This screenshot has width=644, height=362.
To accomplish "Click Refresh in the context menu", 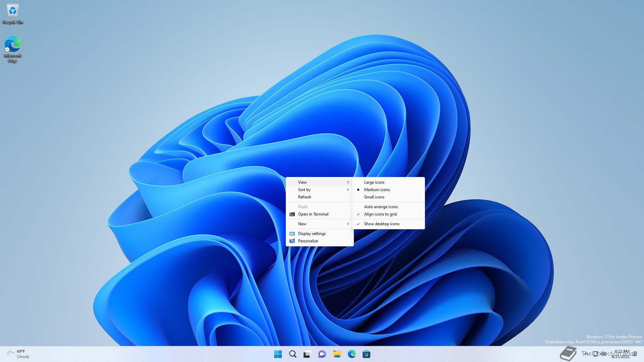I will pos(319,197).
